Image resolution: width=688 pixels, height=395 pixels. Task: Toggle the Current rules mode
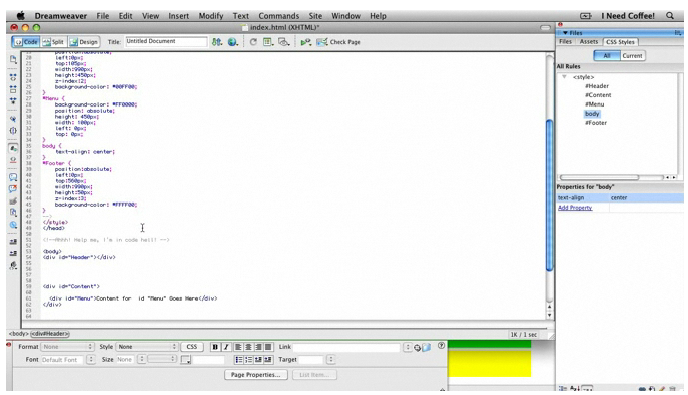tap(632, 56)
